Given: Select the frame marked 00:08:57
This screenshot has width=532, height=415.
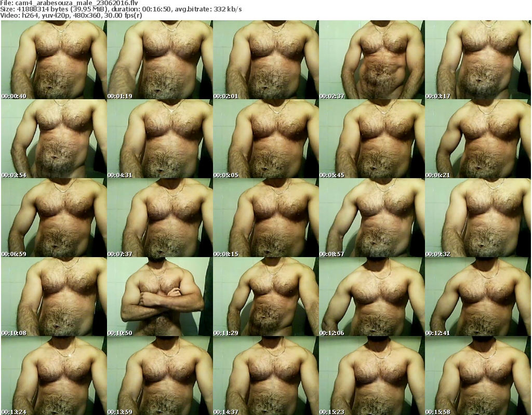Looking at the screenshot, I should pyautogui.click(x=371, y=218).
